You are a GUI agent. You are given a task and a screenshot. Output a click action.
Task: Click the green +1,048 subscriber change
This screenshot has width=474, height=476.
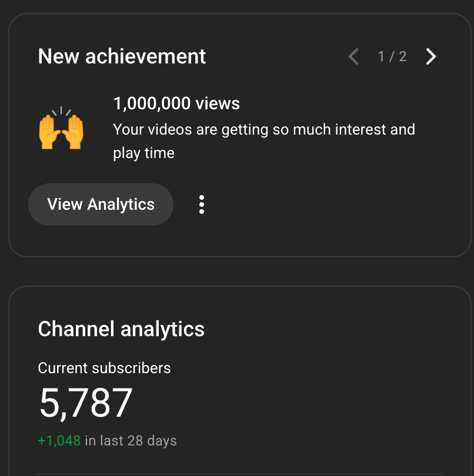(x=59, y=441)
